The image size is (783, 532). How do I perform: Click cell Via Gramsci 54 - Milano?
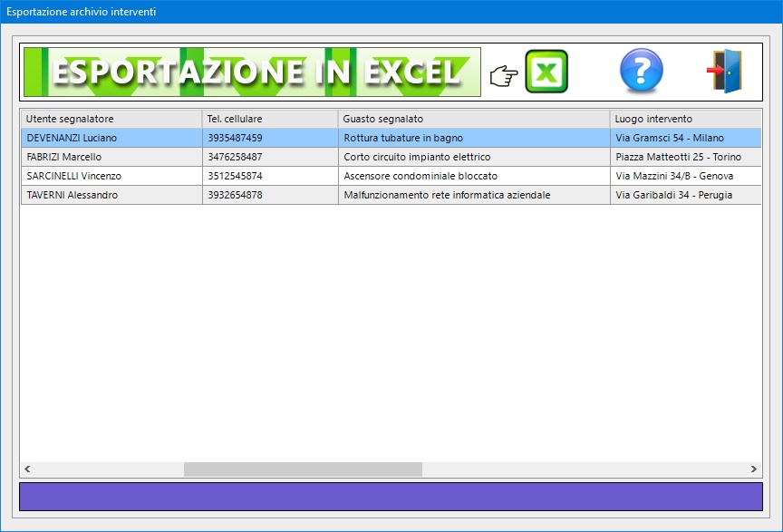tap(686, 138)
